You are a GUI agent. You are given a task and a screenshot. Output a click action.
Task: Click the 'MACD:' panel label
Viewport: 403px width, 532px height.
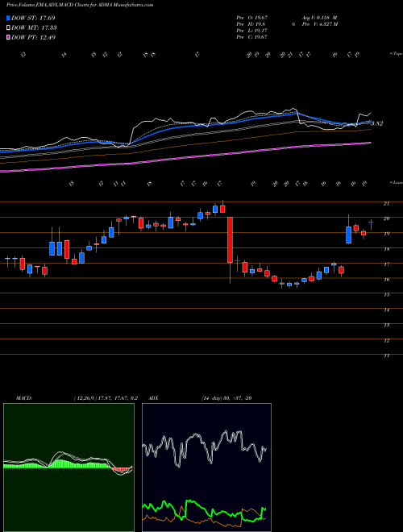tap(23, 398)
